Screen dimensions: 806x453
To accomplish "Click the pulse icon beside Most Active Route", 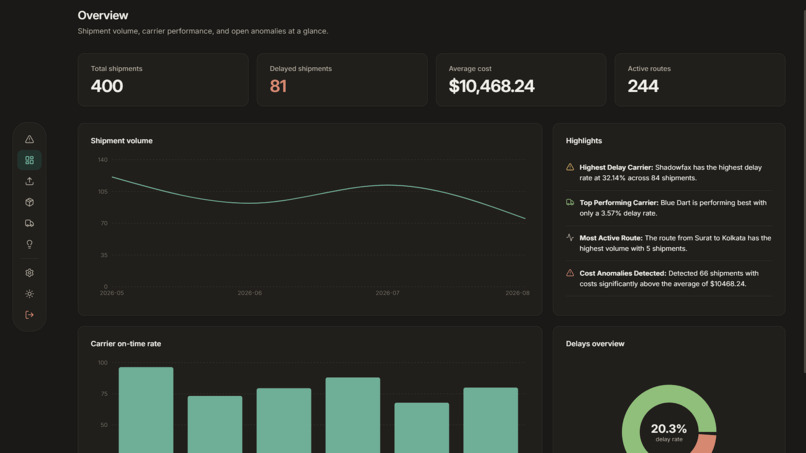I will coord(570,238).
